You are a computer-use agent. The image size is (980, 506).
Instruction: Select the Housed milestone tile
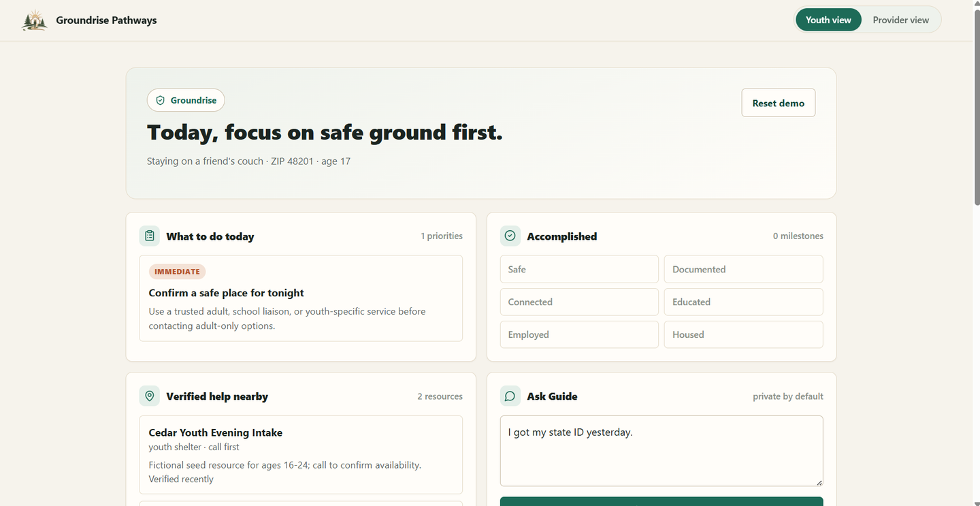pyautogui.click(x=743, y=334)
